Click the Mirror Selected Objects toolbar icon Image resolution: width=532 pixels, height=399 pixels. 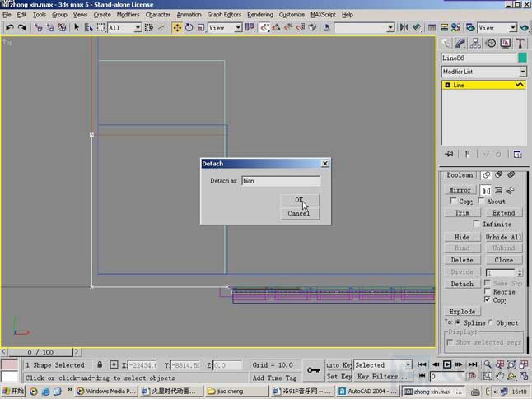tap(404, 27)
